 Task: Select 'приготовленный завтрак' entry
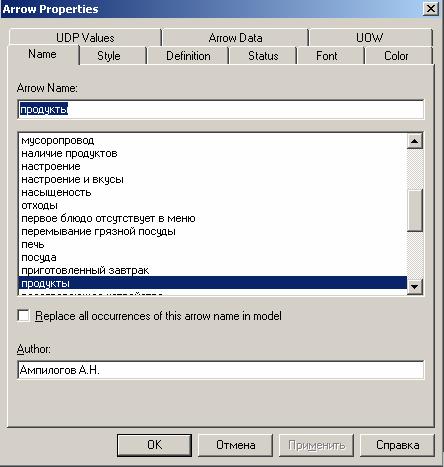pos(213,270)
